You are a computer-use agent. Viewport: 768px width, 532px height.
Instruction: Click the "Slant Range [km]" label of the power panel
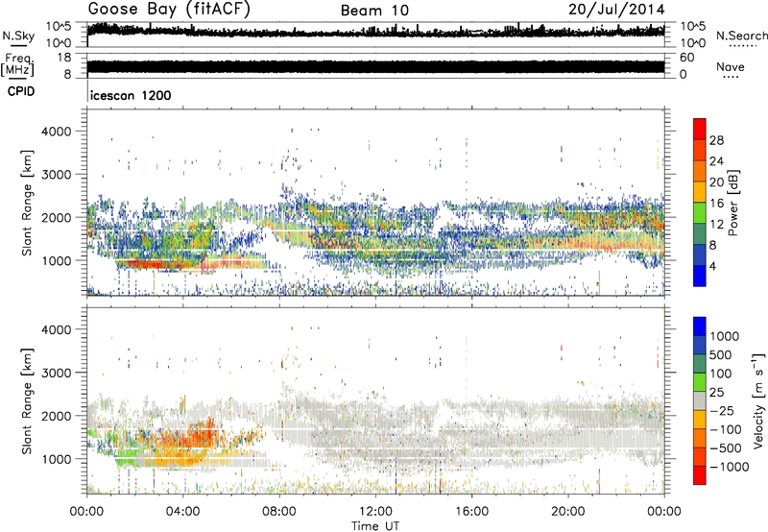pyautogui.click(x=27, y=203)
